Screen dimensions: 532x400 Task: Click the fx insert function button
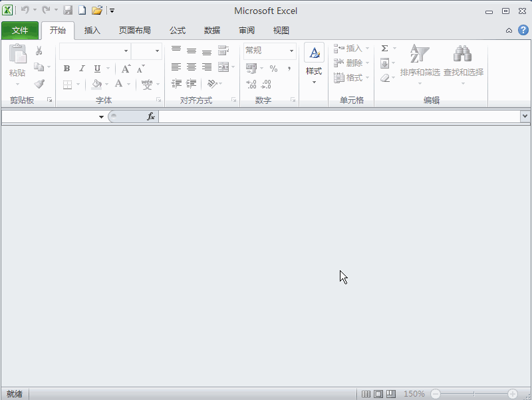pos(151,117)
